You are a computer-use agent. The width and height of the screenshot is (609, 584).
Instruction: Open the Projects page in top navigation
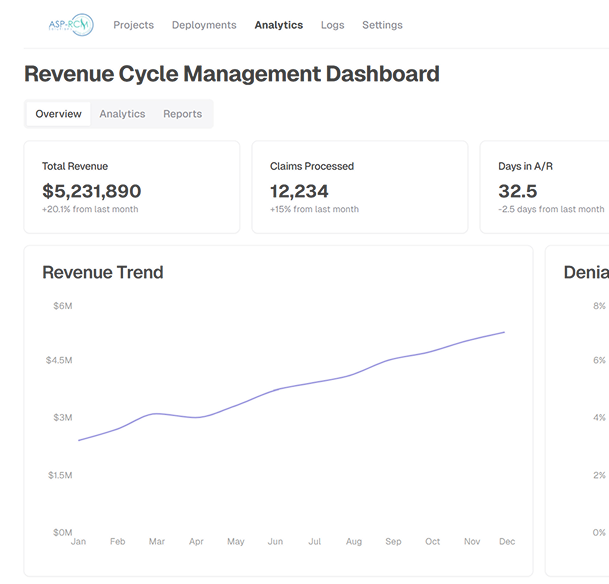click(x=133, y=25)
